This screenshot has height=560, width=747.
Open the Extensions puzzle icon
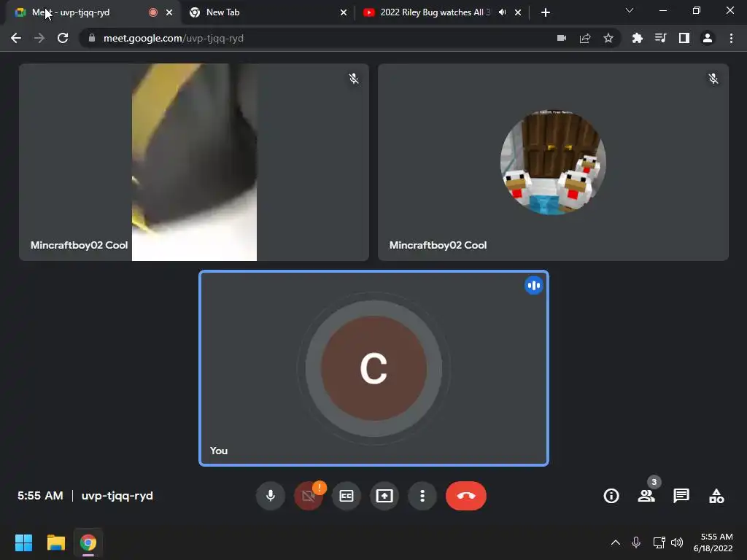(637, 38)
